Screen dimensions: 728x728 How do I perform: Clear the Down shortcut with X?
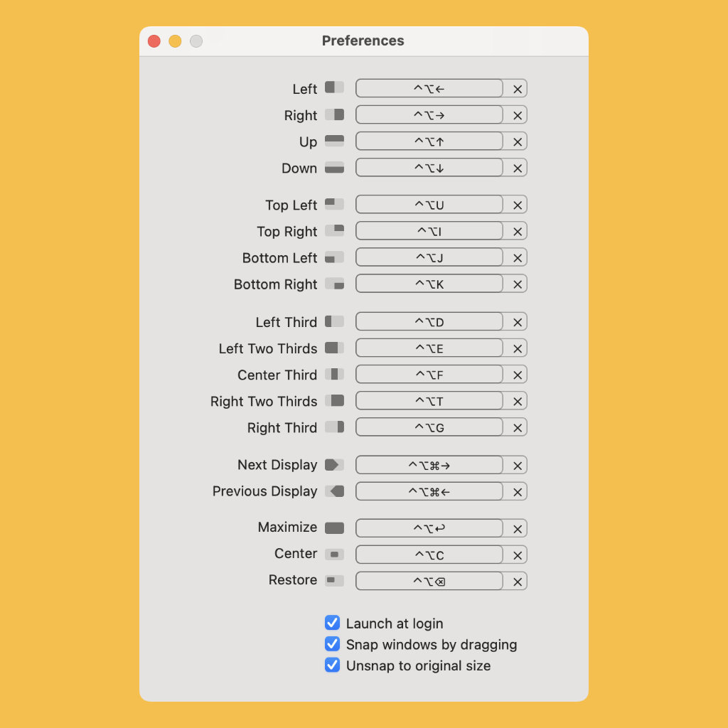coord(518,168)
